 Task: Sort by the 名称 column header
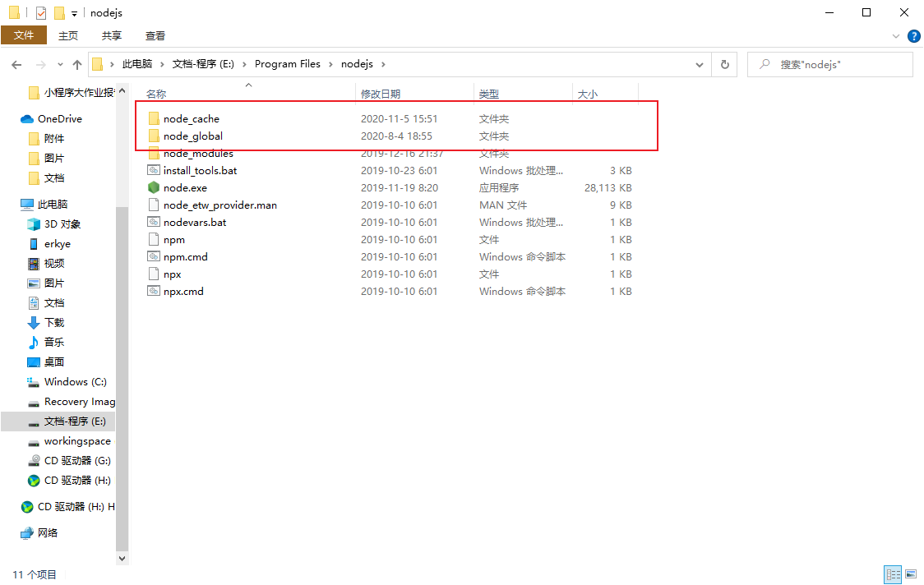(x=155, y=94)
